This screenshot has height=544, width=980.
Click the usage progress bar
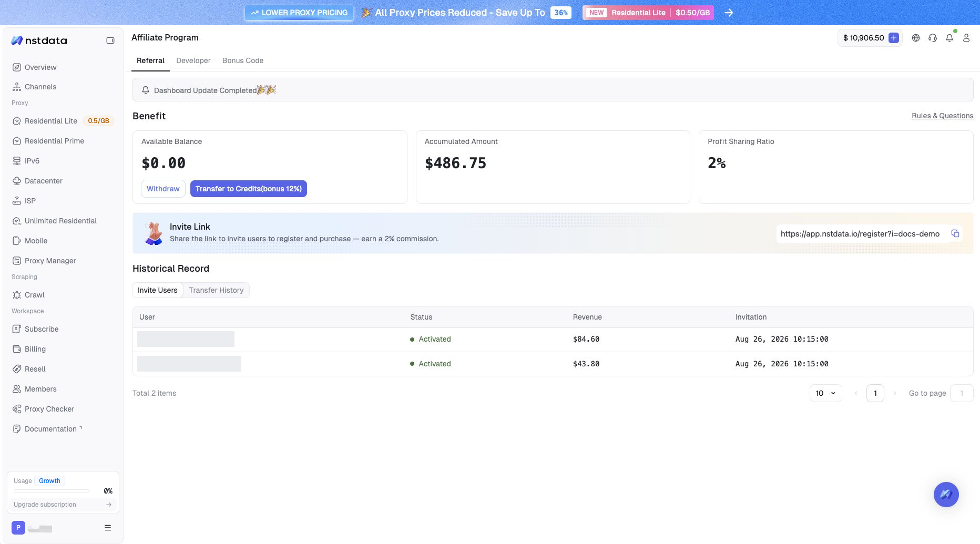click(x=51, y=491)
